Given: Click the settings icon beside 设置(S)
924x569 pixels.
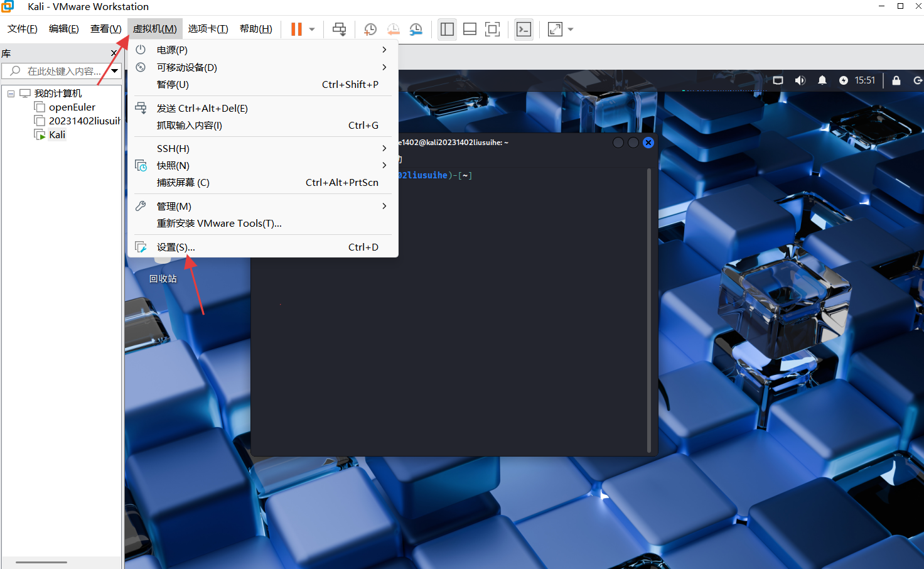Looking at the screenshot, I should point(141,247).
